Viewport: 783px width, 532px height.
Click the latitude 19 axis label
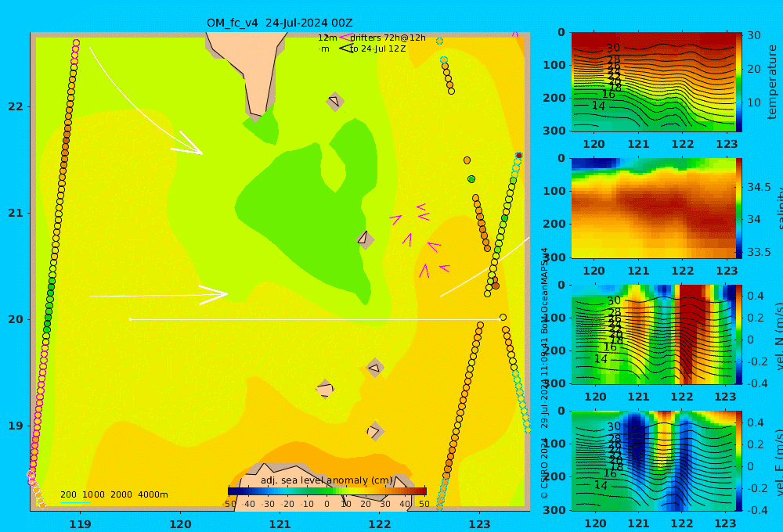(x=16, y=426)
